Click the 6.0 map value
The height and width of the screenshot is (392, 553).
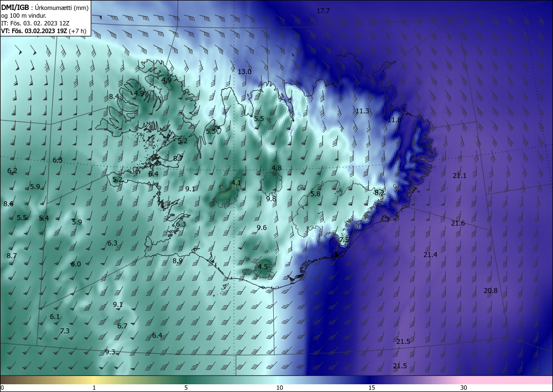click(x=76, y=264)
